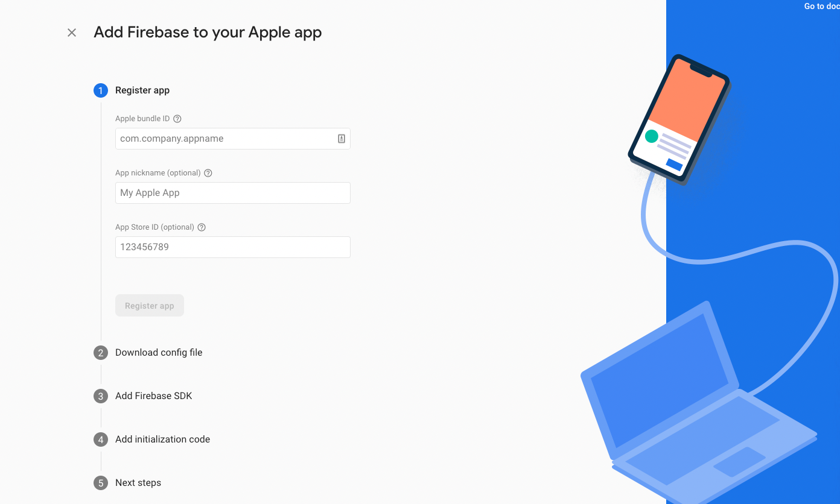Image resolution: width=840 pixels, height=504 pixels.
Task: Open the Go to docs link
Action: pyautogui.click(x=821, y=6)
